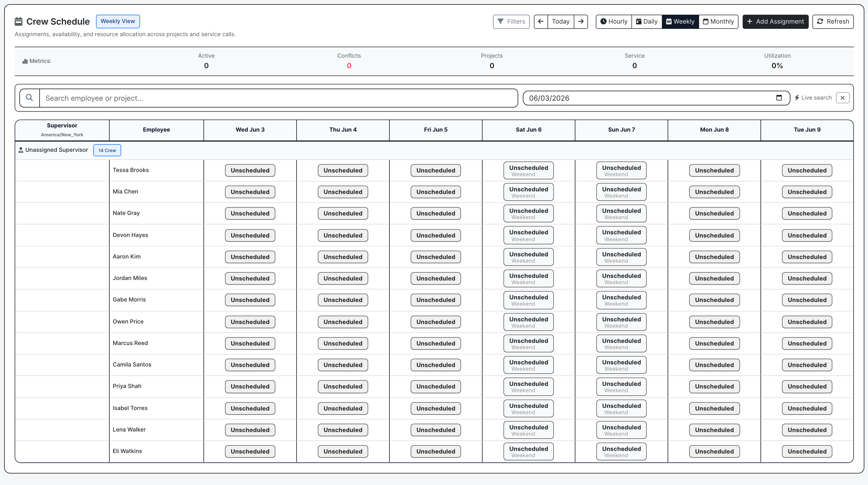The width and height of the screenshot is (868, 485).
Task: Open Tessa Brooks Wed Jun 3 Unscheduled cell
Action: (250, 170)
